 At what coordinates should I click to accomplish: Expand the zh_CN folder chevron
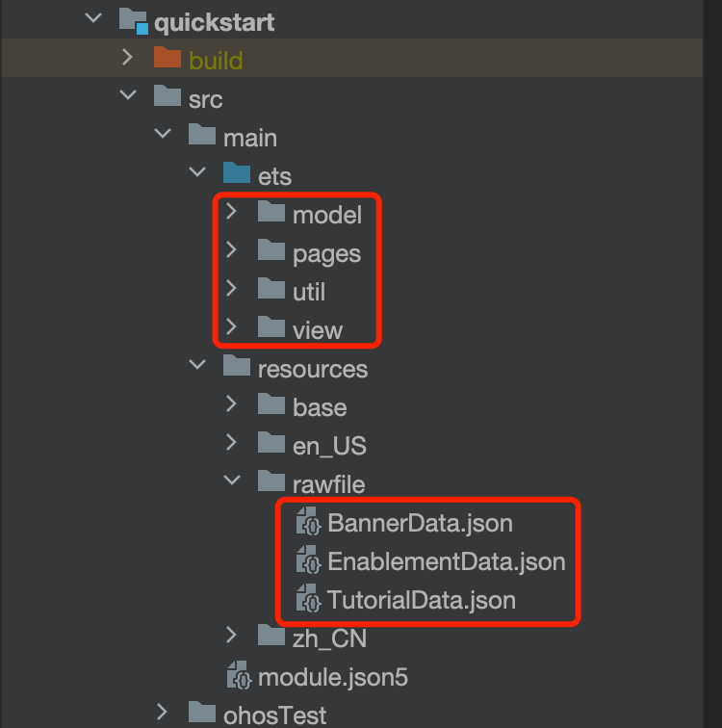[231, 636]
